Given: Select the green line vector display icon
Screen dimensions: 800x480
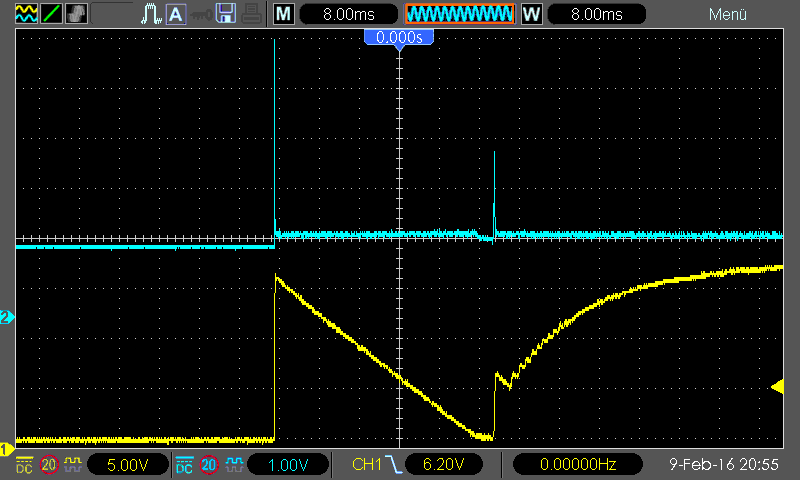Looking at the screenshot, I should pyautogui.click(x=51, y=14).
